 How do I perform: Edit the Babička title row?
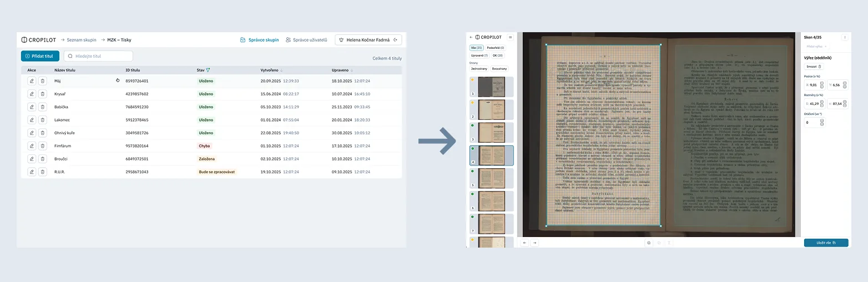(32, 107)
